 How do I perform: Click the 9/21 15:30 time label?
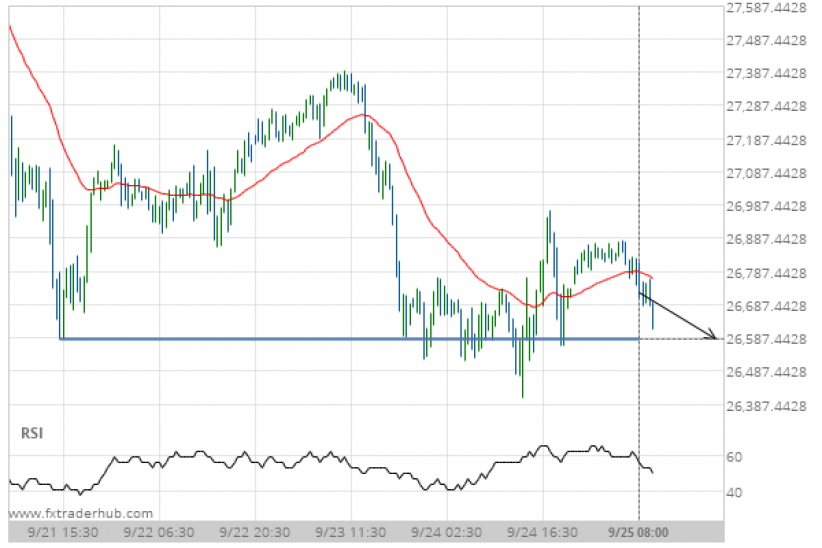point(63,533)
